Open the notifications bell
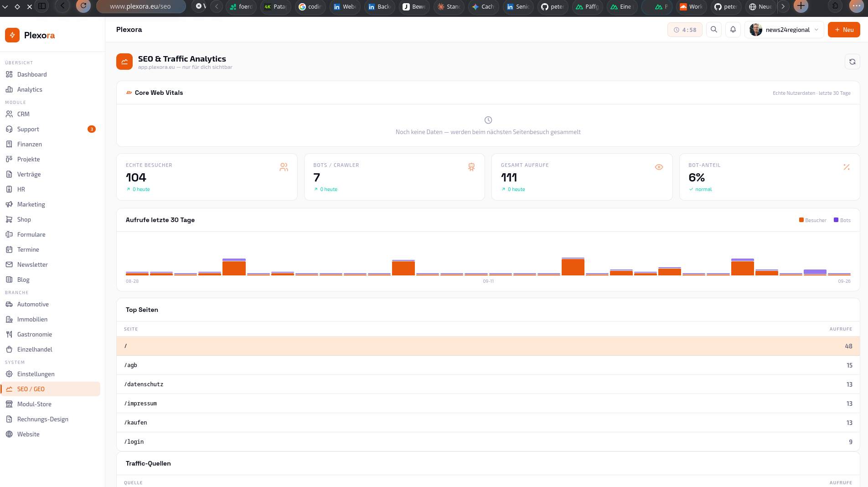Screen dimensions: 868x487 pyautogui.click(x=733, y=30)
